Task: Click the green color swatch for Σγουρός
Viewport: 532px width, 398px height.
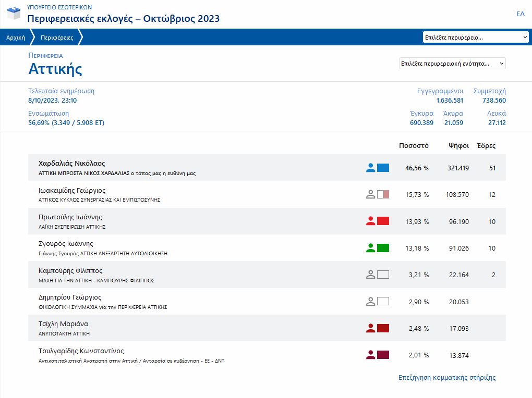Action: coord(383,248)
